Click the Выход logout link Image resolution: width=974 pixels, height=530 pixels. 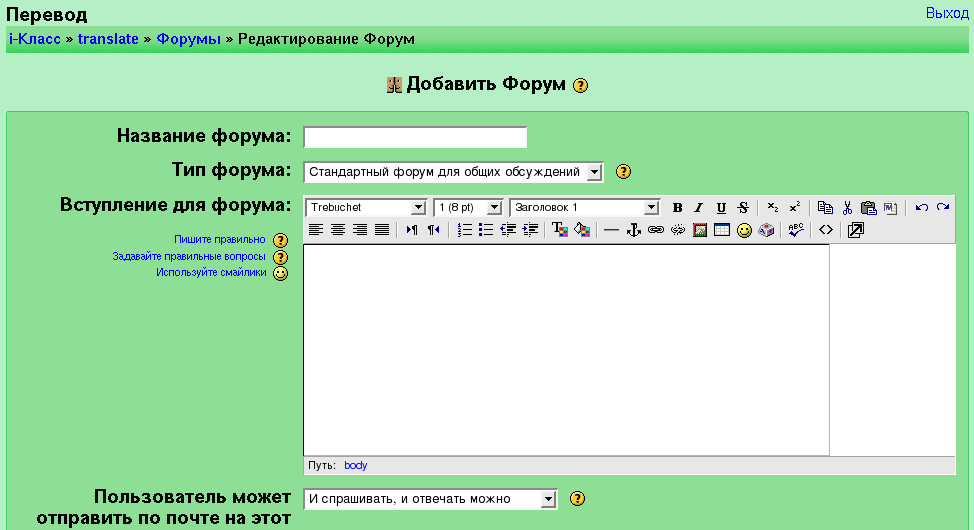tap(947, 13)
